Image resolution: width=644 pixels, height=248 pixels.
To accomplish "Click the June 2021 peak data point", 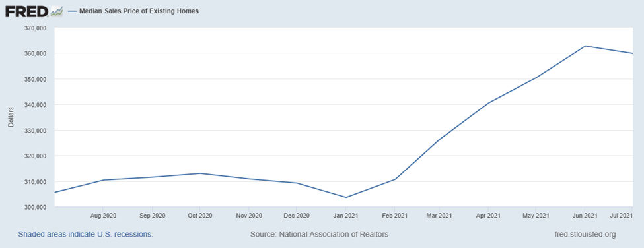I will (585, 46).
